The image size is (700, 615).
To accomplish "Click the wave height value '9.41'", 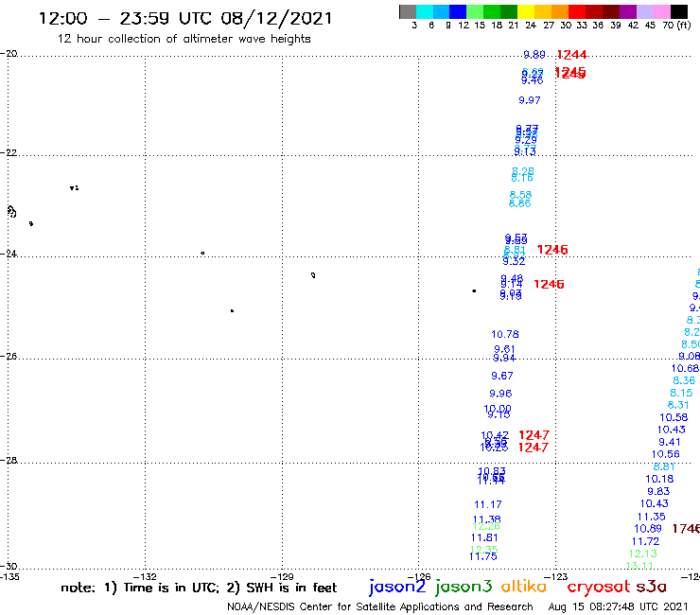I will (670, 442).
